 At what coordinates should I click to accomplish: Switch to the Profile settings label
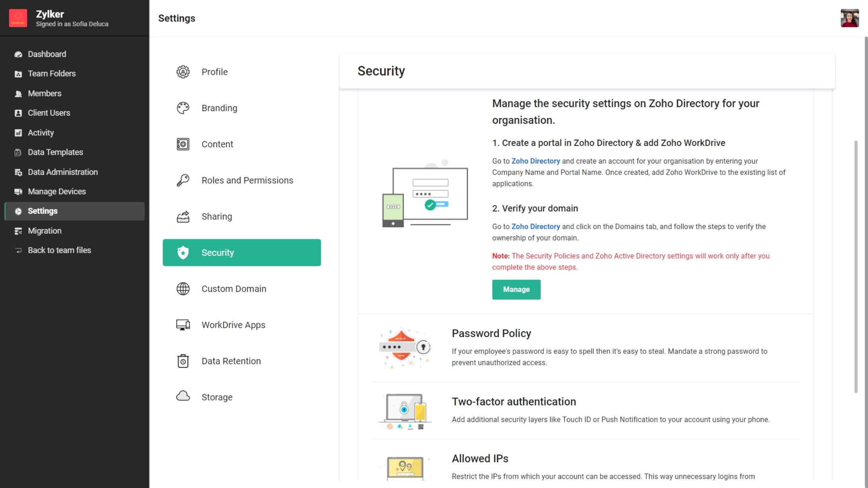point(215,72)
